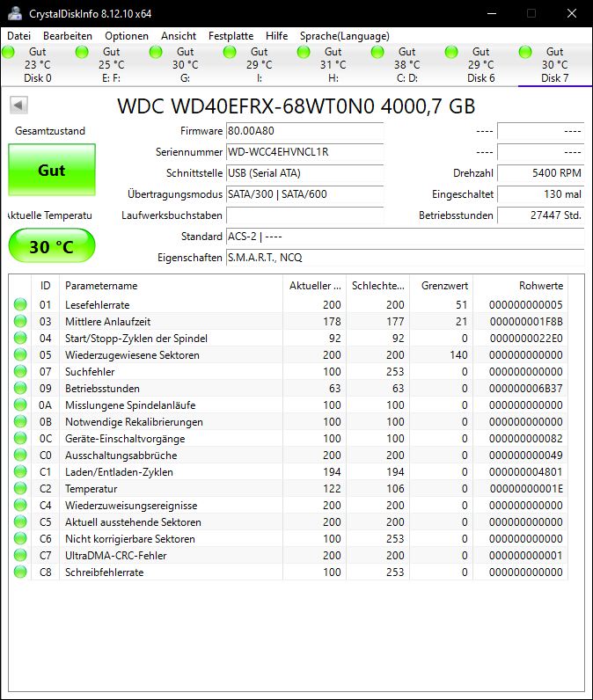Click status dot for Geräte-Einschaltvorgänge
This screenshot has height=700, width=593.
click(x=20, y=438)
